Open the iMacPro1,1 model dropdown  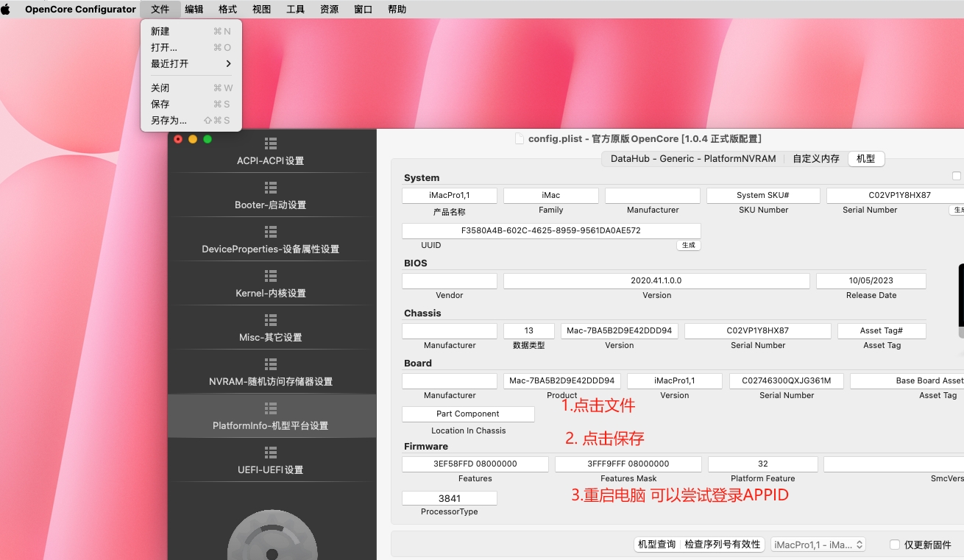point(818,545)
